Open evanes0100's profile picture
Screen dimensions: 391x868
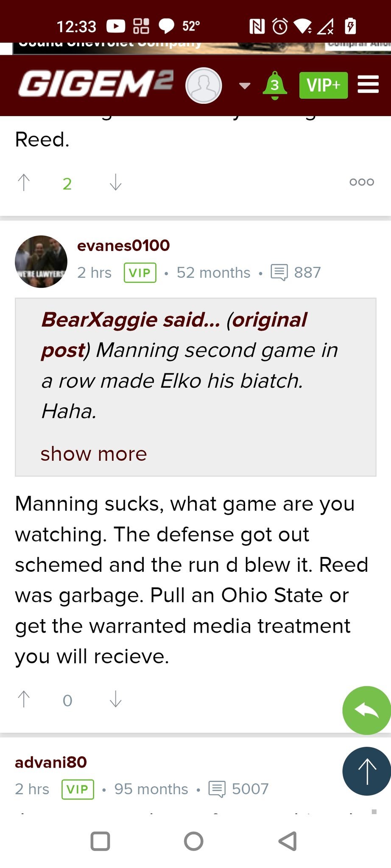click(41, 262)
